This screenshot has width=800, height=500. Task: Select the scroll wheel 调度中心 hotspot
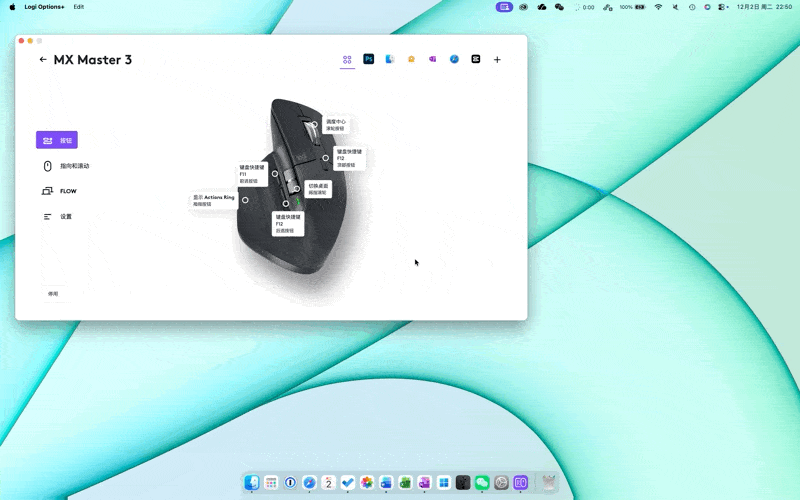click(314, 125)
